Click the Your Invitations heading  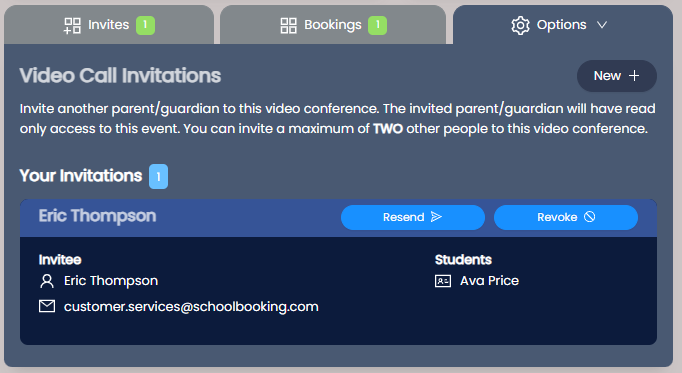click(80, 176)
